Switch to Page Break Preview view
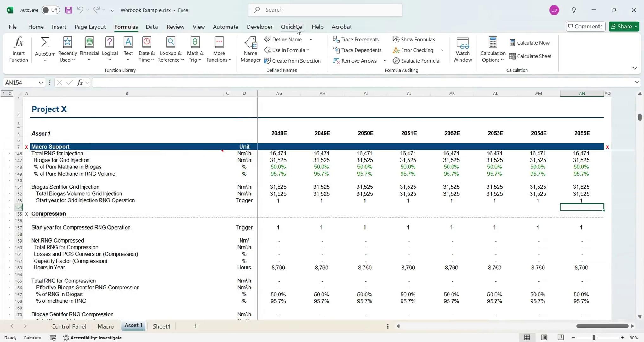Viewport: 644px width, 342px height. click(x=560, y=338)
